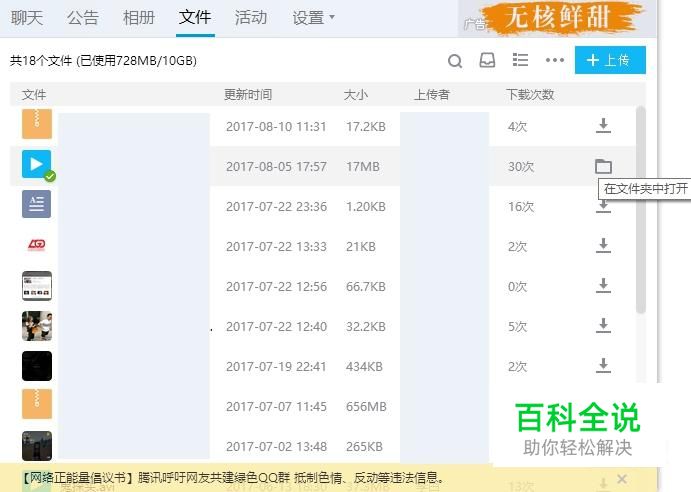Switch to the 公告 tab
The image size is (691, 492).
pos(82,18)
